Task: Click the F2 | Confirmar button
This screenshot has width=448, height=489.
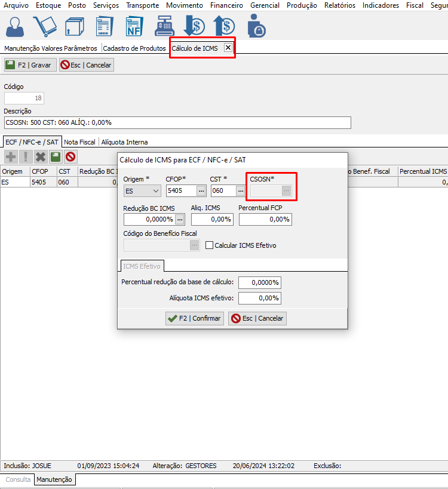Action: pyautogui.click(x=194, y=318)
